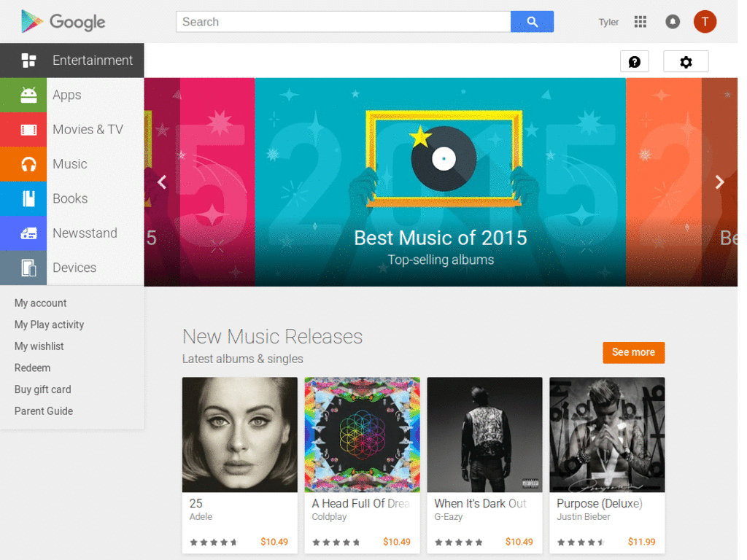Click the Tyler account name
The image size is (747, 560).
pos(608,23)
